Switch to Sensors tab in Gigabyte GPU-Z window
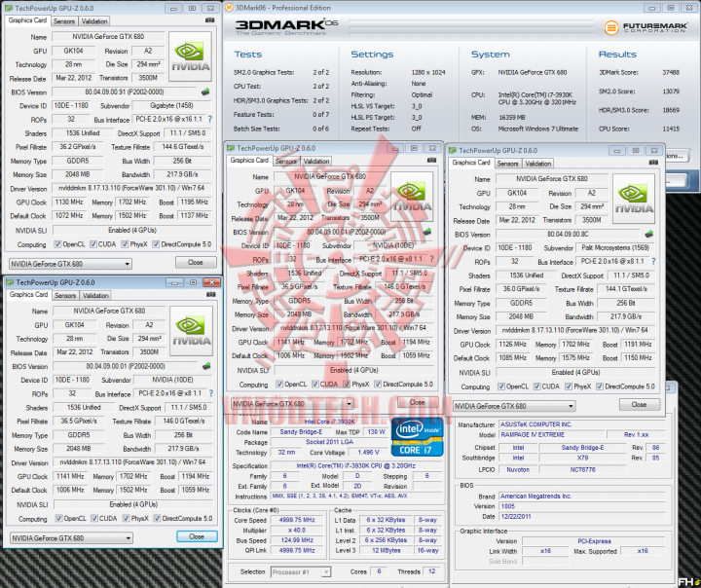 (x=64, y=21)
